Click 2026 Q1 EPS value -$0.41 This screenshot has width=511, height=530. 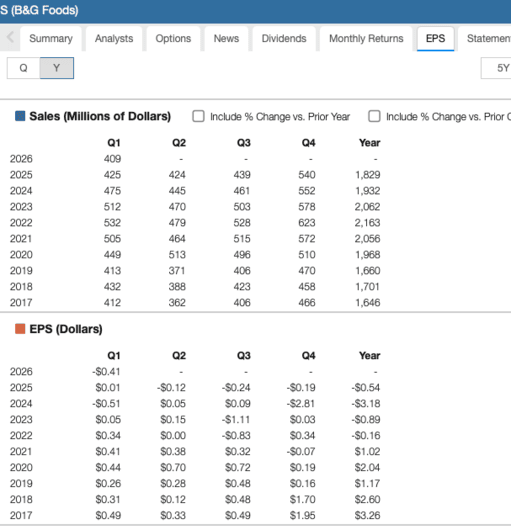[106, 371]
